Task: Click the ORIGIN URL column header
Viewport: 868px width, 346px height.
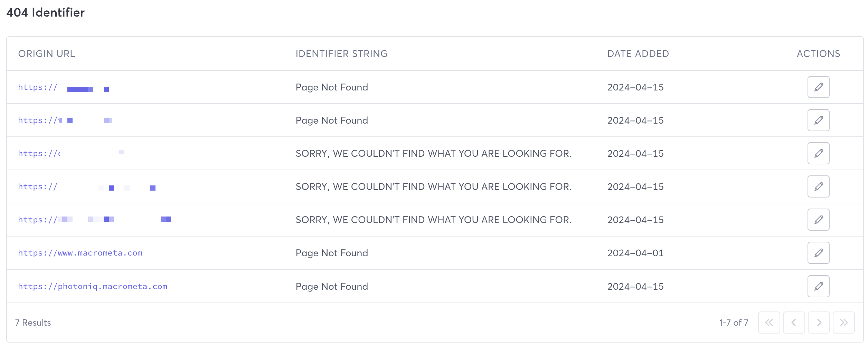Action: click(46, 54)
